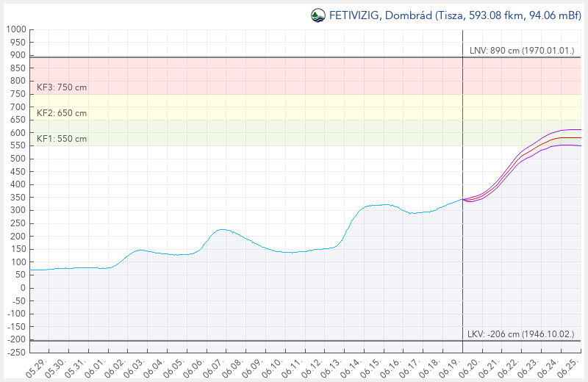This screenshot has width=588, height=382.
Task: Click the KF3: 750 cm level label
Action: coord(62,87)
